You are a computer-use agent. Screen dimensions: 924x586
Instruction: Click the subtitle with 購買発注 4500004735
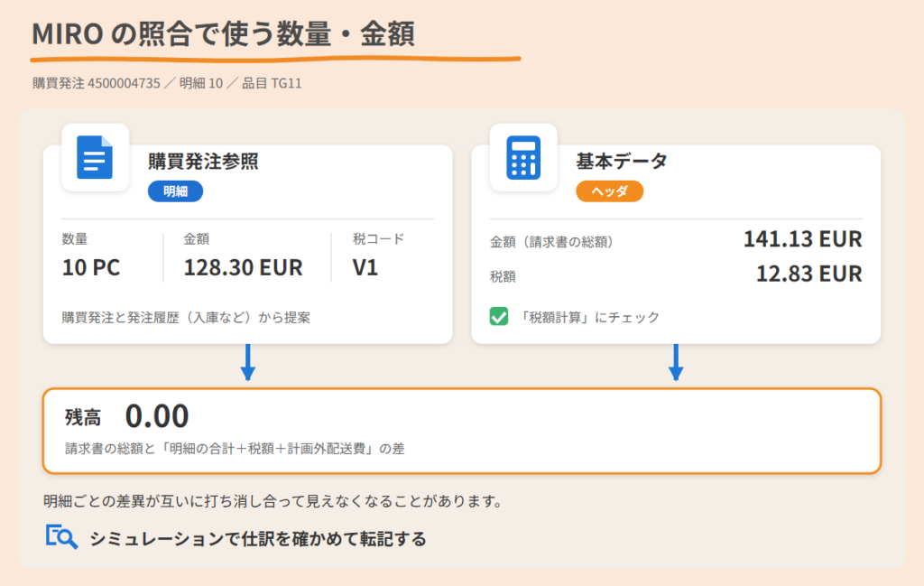point(167,83)
